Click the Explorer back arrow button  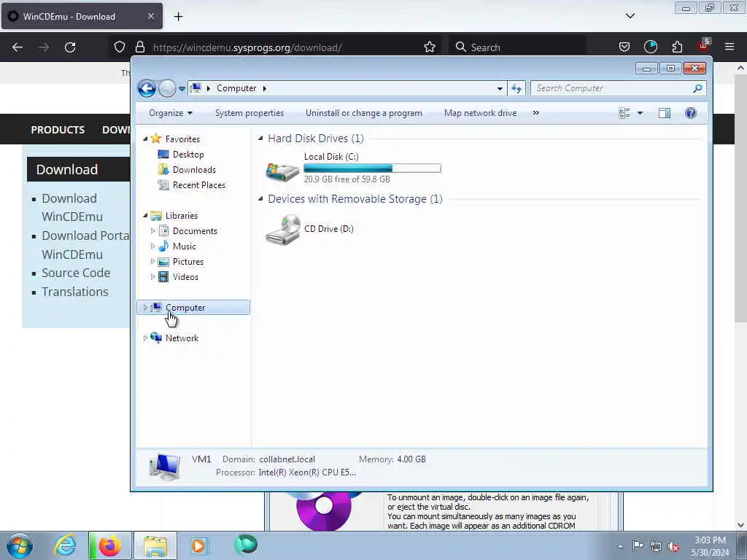point(147,88)
